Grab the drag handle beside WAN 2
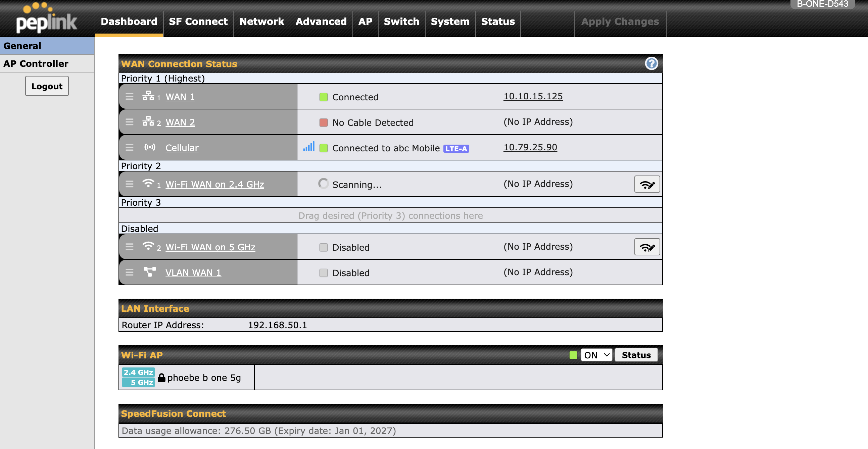 tap(129, 122)
